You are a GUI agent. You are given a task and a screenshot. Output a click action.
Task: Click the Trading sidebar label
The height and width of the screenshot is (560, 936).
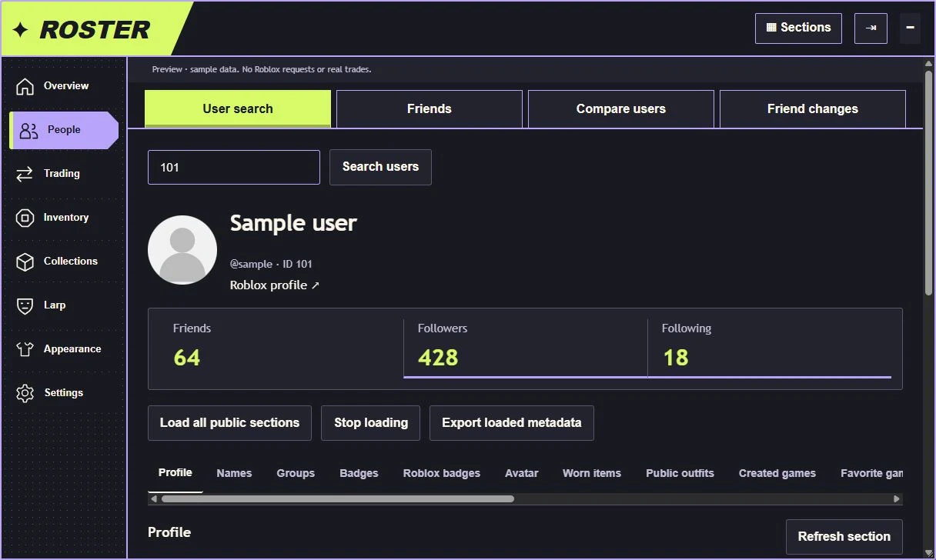pyautogui.click(x=62, y=174)
